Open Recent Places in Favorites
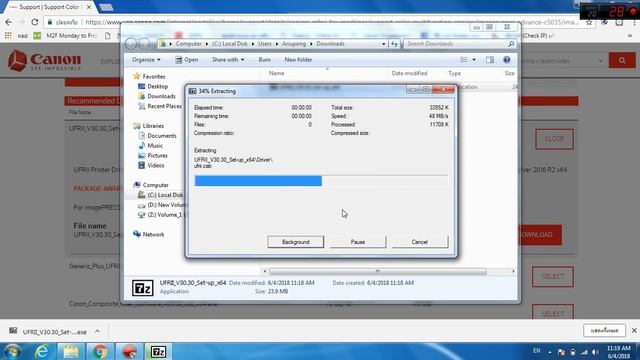 coord(160,106)
